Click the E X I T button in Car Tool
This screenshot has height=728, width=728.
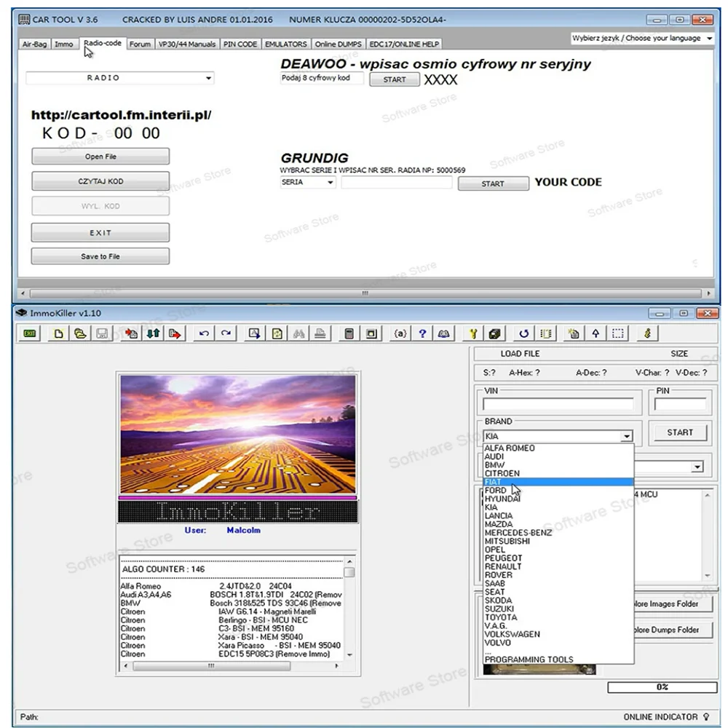(x=100, y=233)
